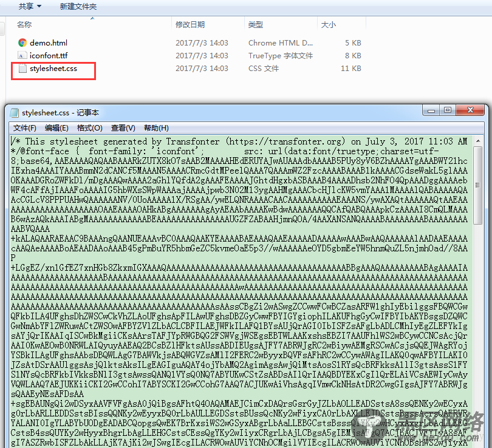Click the Notepad scrollbar up arrow
The width and height of the screenshot is (492, 448).
pyautogui.click(x=478, y=141)
